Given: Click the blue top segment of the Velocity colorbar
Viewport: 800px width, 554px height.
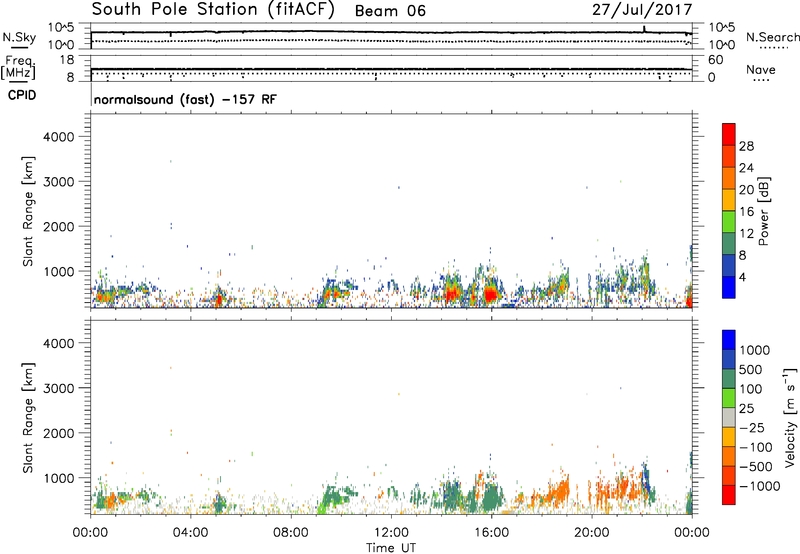Looking at the screenshot, I should (729, 340).
